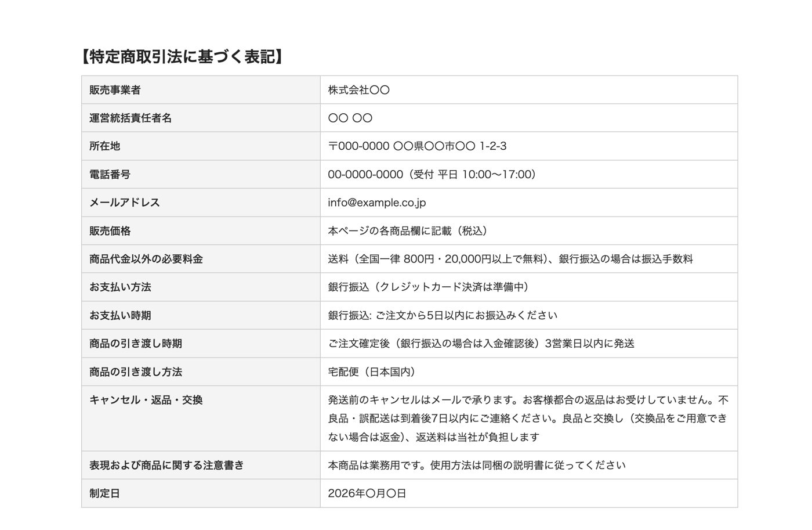Click the info@example.co.jp email text
Screen dimensions: 812x530
pos(377,203)
